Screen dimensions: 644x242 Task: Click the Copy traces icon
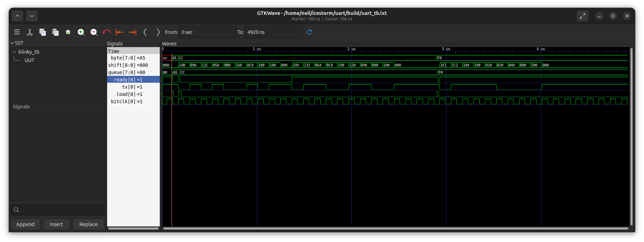(43, 32)
